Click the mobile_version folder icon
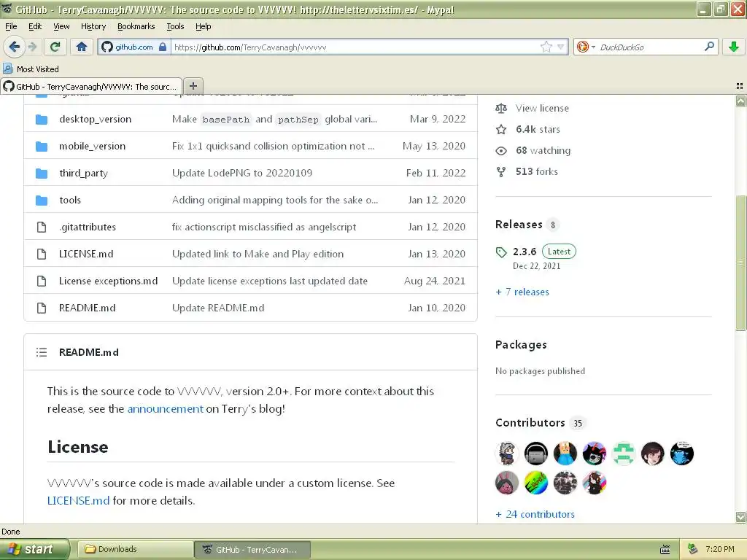The height and width of the screenshot is (560, 747). pos(42,146)
